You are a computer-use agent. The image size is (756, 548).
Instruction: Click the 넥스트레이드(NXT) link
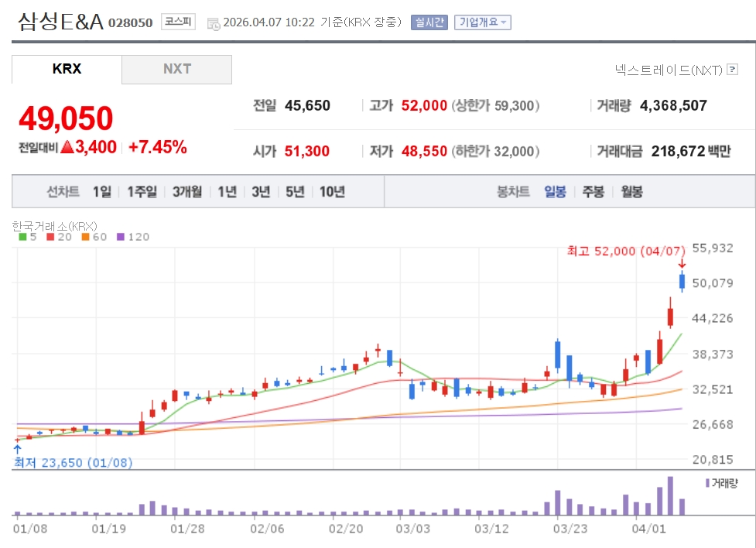tap(668, 70)
